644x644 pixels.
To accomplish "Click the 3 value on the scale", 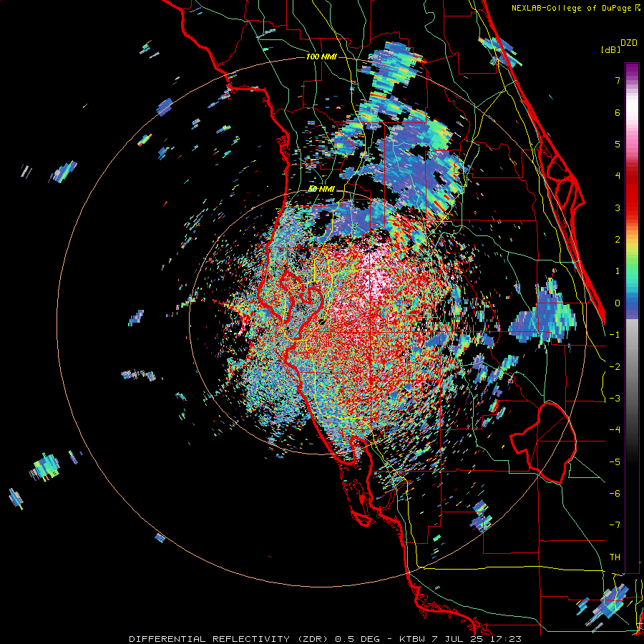I will point(618,208).
